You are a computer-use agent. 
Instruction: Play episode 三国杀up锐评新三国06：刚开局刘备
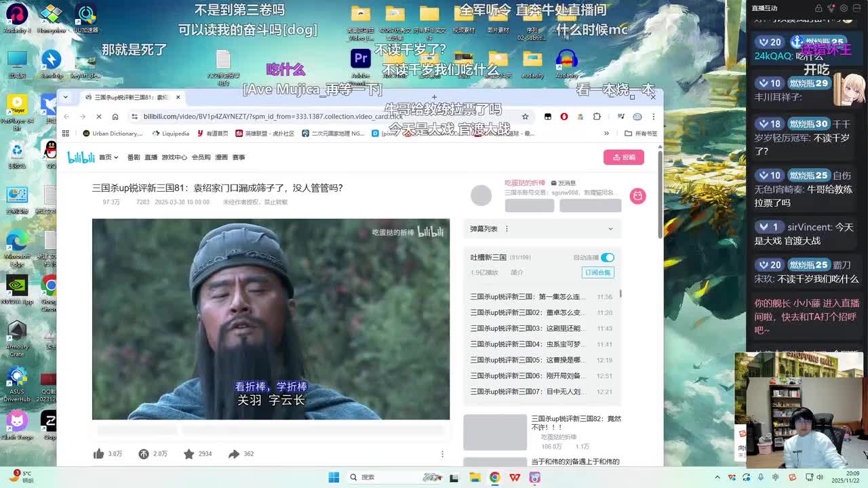pos(542,375)
